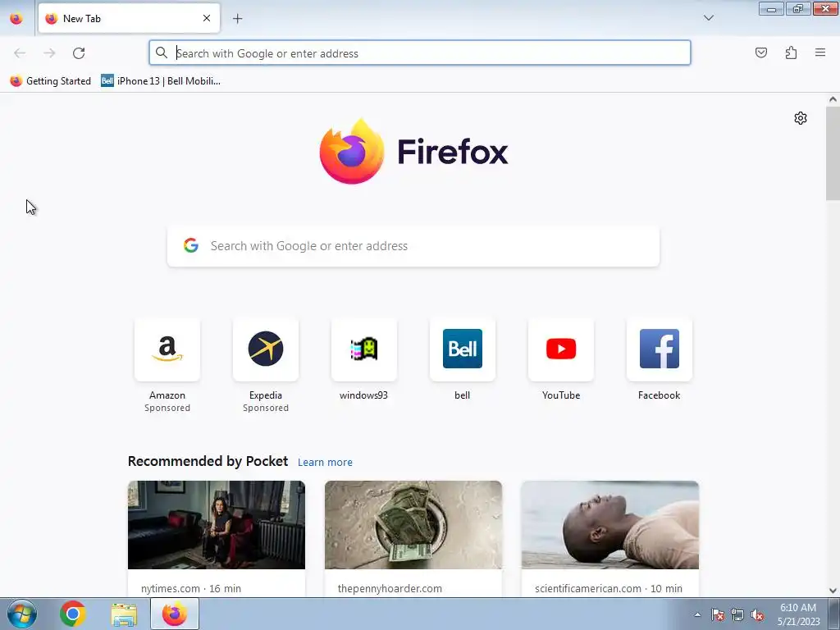Open the network tray icon
The image size is (840, 630).
click(x=737, y=614)
